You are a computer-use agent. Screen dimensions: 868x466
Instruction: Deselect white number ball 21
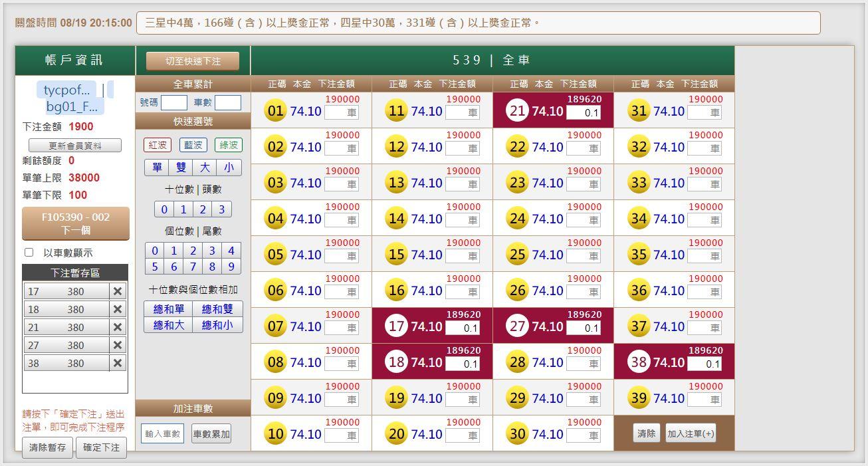pyautogui.click(x=517, y=111)
